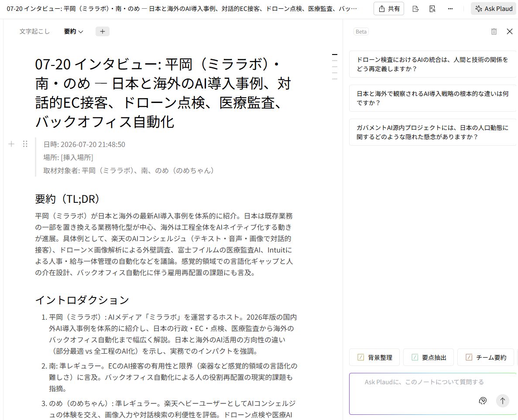Screen dimensions: 518x420
Task: Toggle the Ask Plaud panel button
Action: (x=494, y=9)
